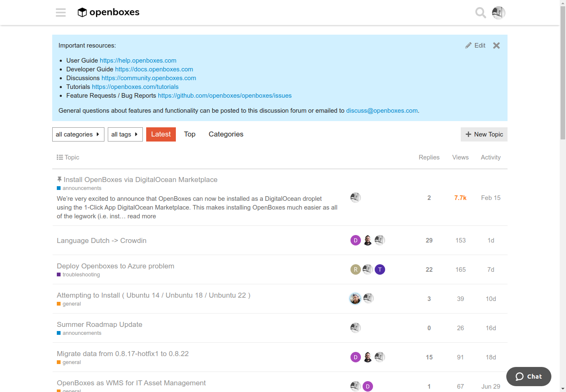The height and width of the screenshot is (392, 566).
Task: Create a New Topic
Action: 484,134
